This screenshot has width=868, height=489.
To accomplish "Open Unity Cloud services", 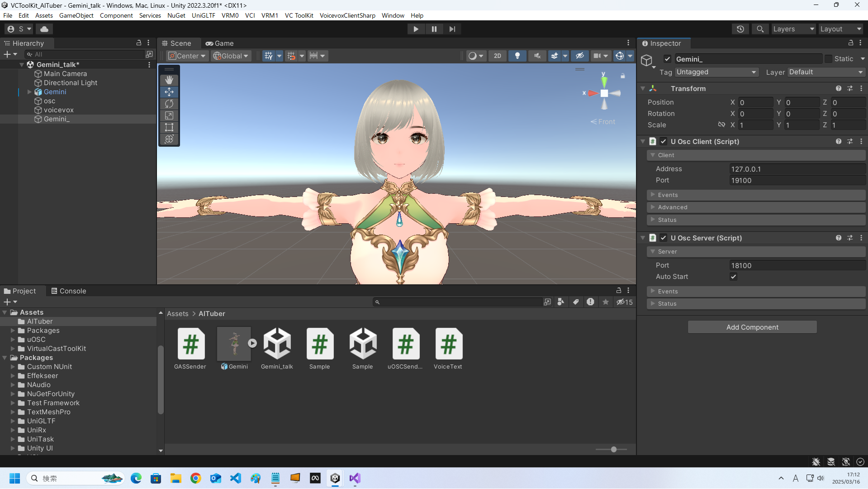I will coord(44,29).
